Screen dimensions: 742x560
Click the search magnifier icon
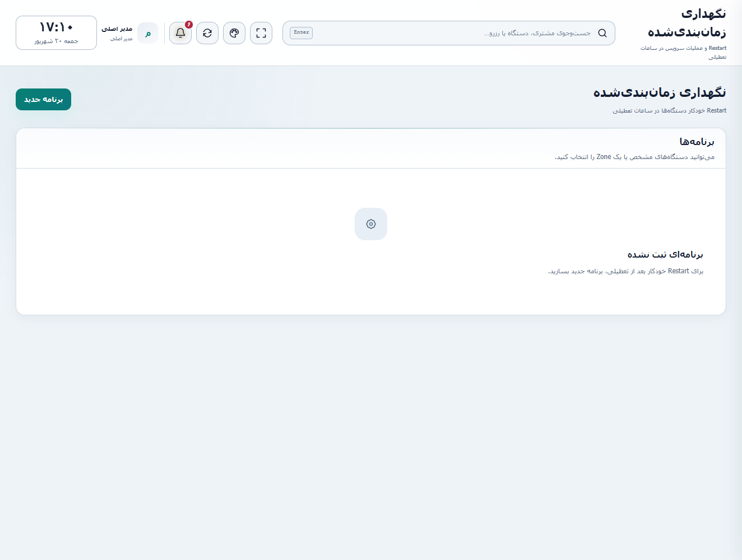pos(602,33)
